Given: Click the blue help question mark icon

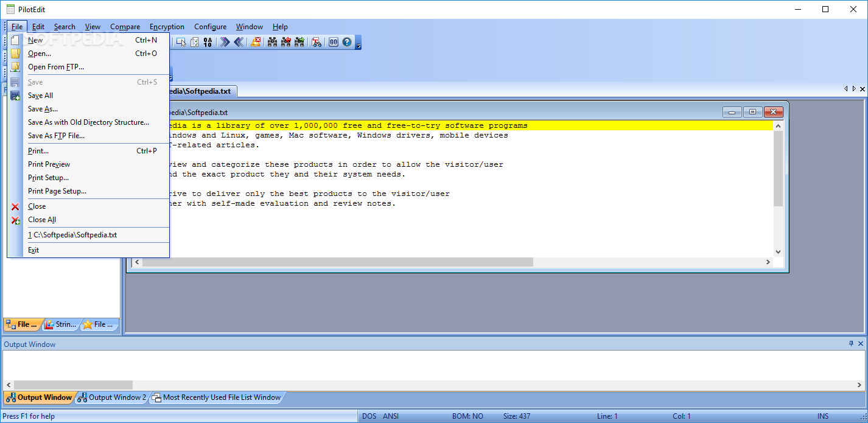Looking at the screenshot, I should 347,42.
